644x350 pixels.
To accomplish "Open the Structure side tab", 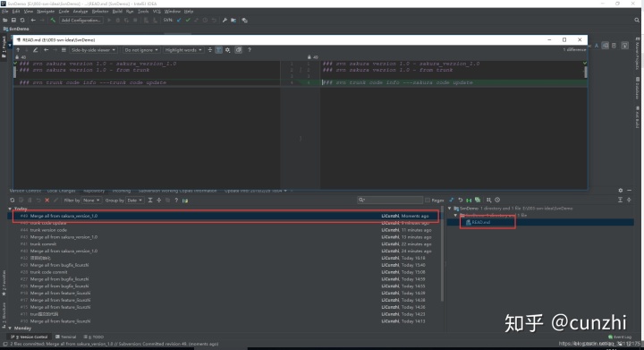I will [4, 315].
